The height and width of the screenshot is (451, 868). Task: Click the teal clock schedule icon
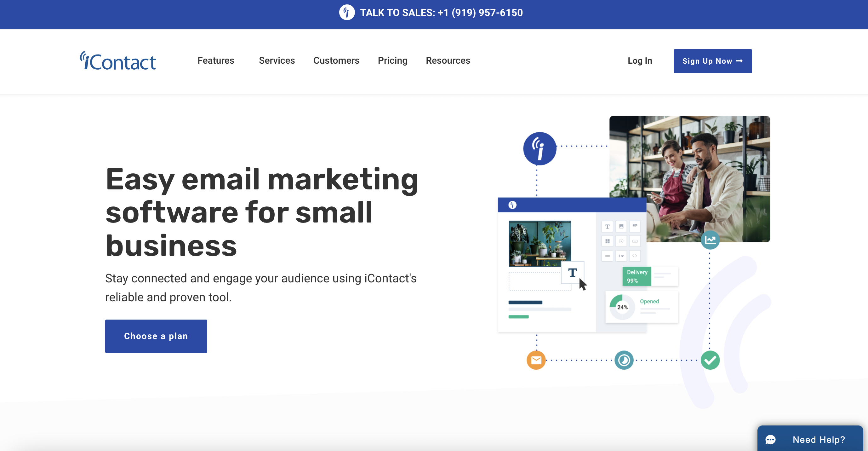pyautogui.click(x=624, y=360)
